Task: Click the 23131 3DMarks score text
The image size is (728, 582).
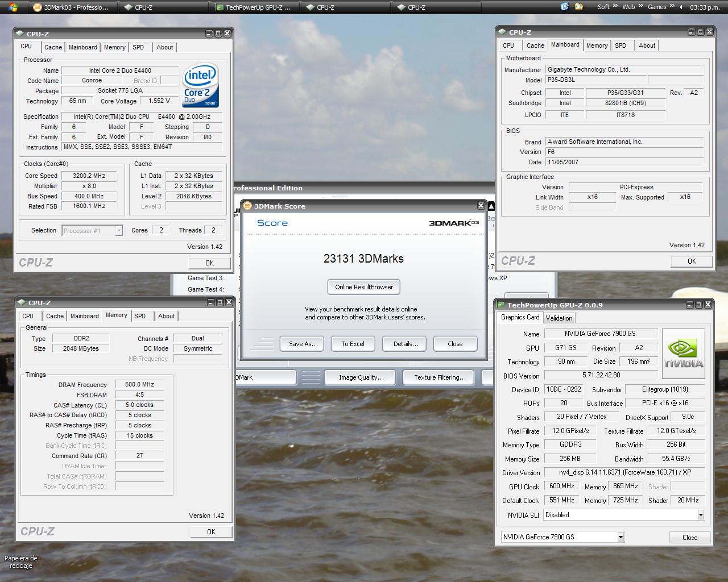Action: pos(363,259)
